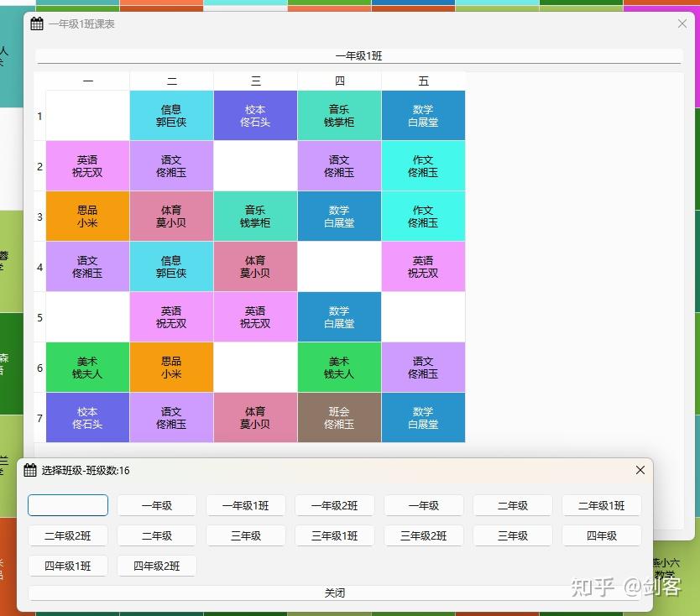Choose 一年级1班 in class selection dialog

tap(246, 505)
